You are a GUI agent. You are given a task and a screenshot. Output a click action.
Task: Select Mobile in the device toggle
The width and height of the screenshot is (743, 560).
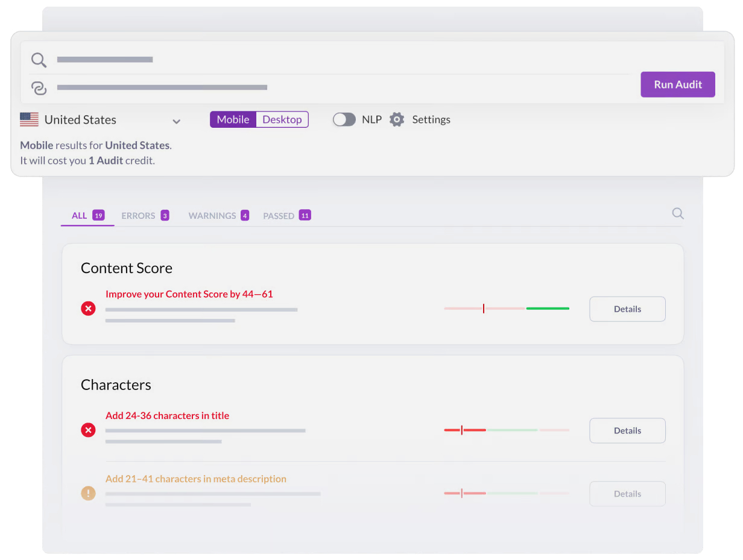[233, 119]
